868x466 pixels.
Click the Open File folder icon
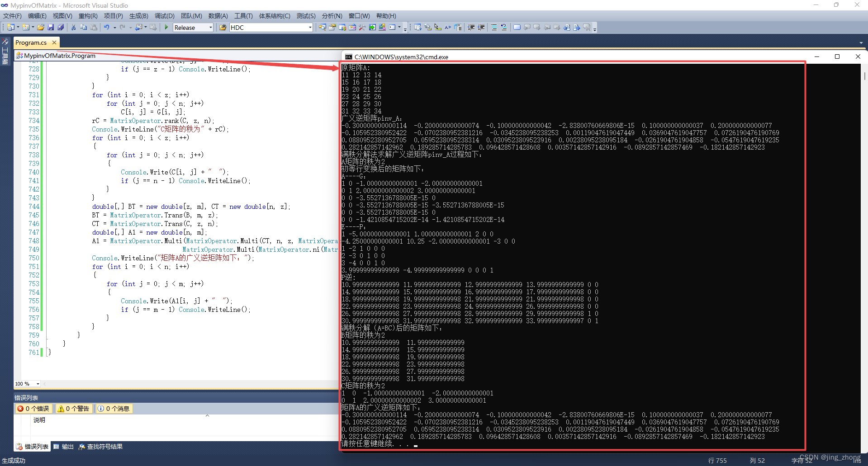point(41,28)
